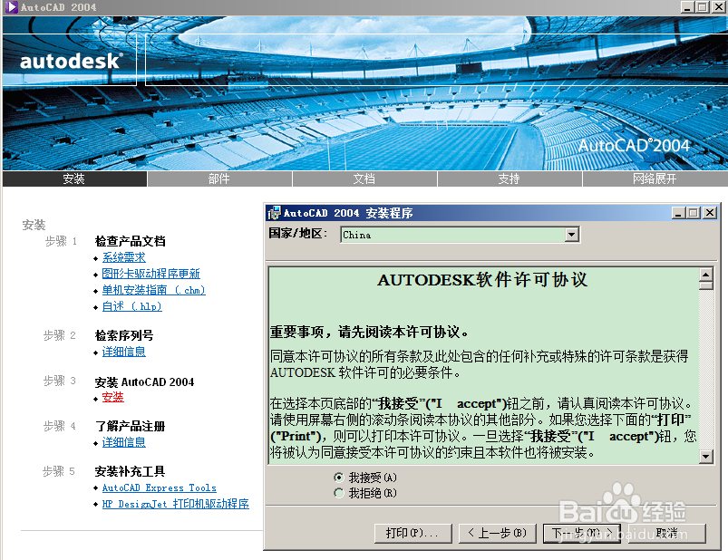Open the 自述 (.hlp) link

[131, 306]
